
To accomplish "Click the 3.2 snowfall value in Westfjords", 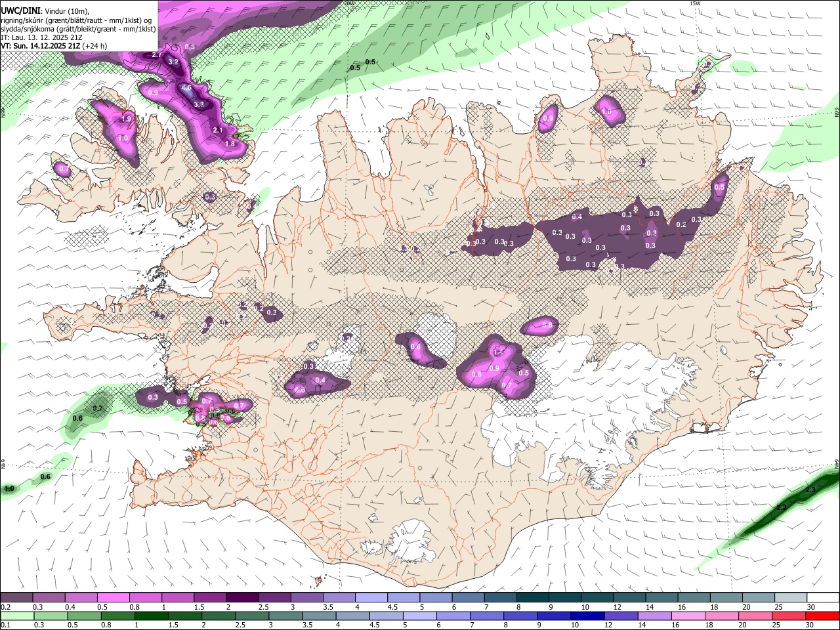I will tap(173, 62).
